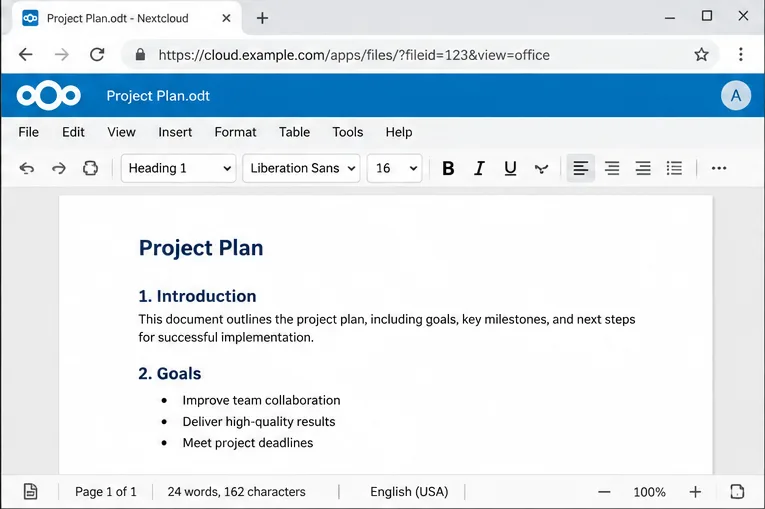Screen dimensions: 765x509
Task: Change the English (USA) language setting
Action: point(409,491)
